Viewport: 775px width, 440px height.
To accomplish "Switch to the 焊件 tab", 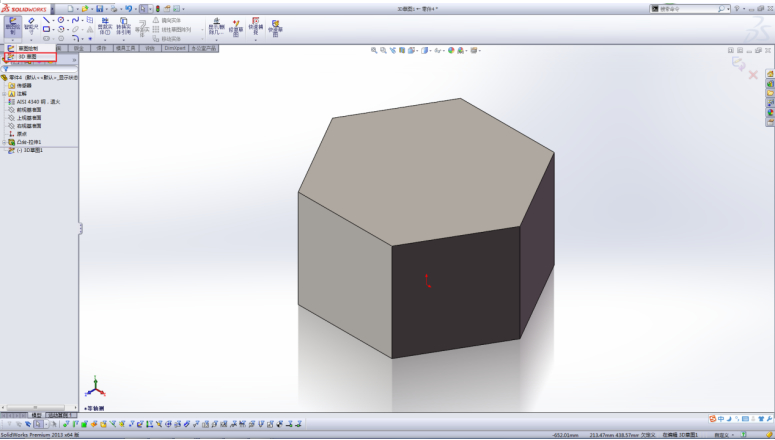I will tap(101, 48).
